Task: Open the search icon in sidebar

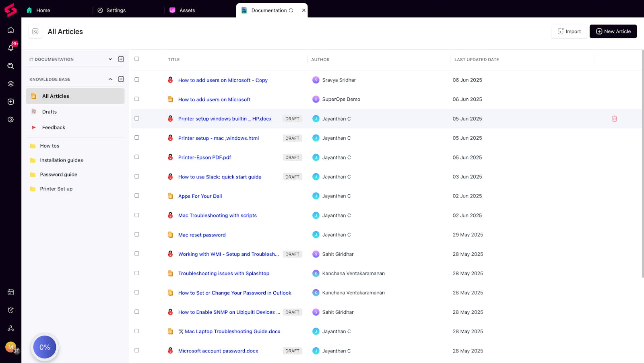Action: coord(11,66)
